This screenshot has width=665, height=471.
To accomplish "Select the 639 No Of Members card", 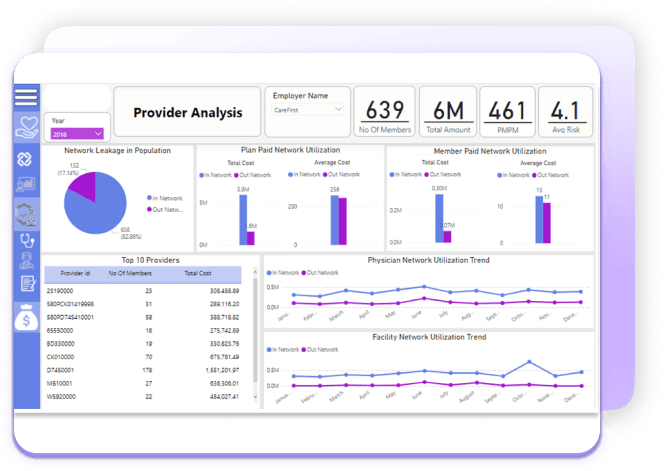I will coord(385,112).
